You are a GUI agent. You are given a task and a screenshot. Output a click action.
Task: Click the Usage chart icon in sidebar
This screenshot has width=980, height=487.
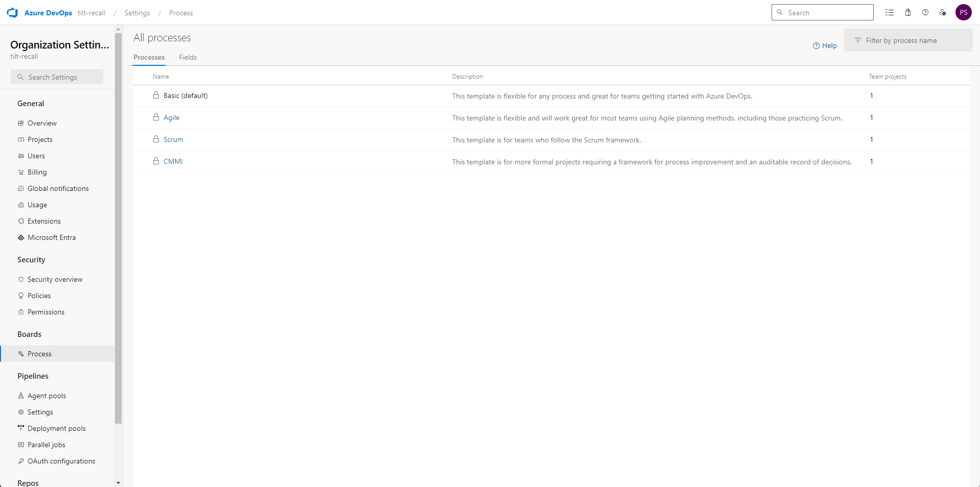click(x=20, y=205)
